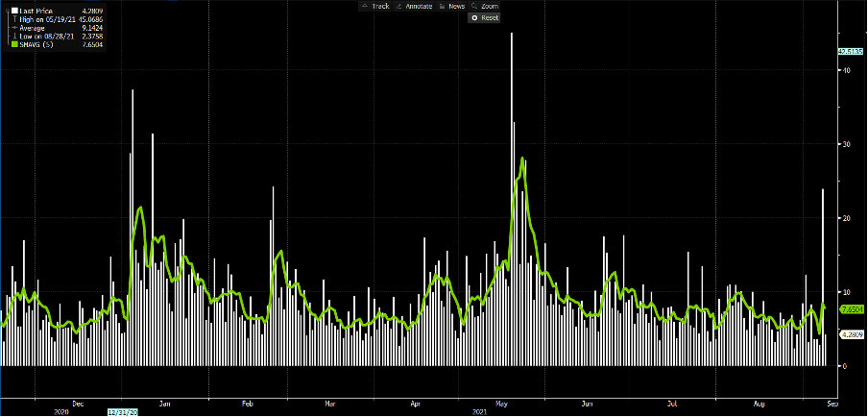Open the Annotate drawing tool
The height and width of the screenshot is (417, 868).
coord(413,6)
